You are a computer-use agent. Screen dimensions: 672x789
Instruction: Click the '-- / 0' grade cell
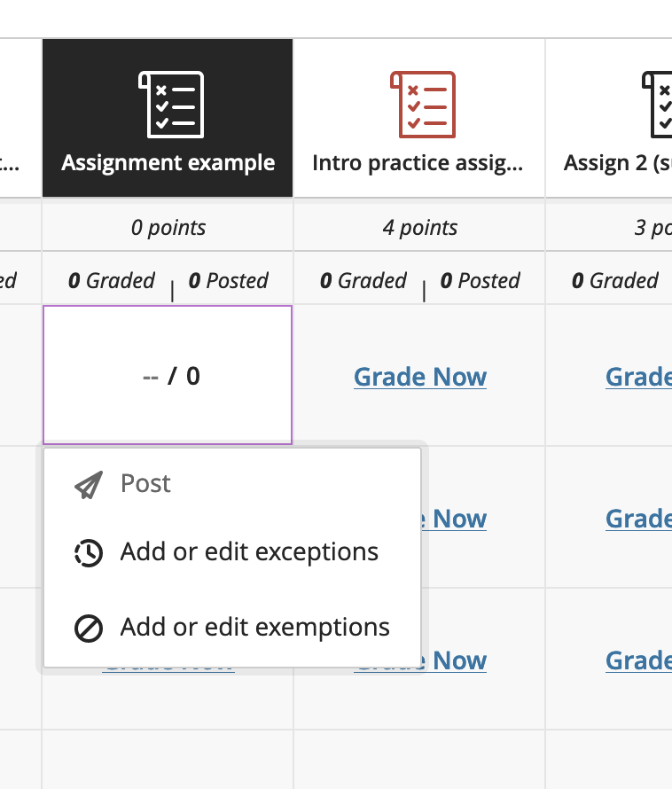(x=168, y=376)
